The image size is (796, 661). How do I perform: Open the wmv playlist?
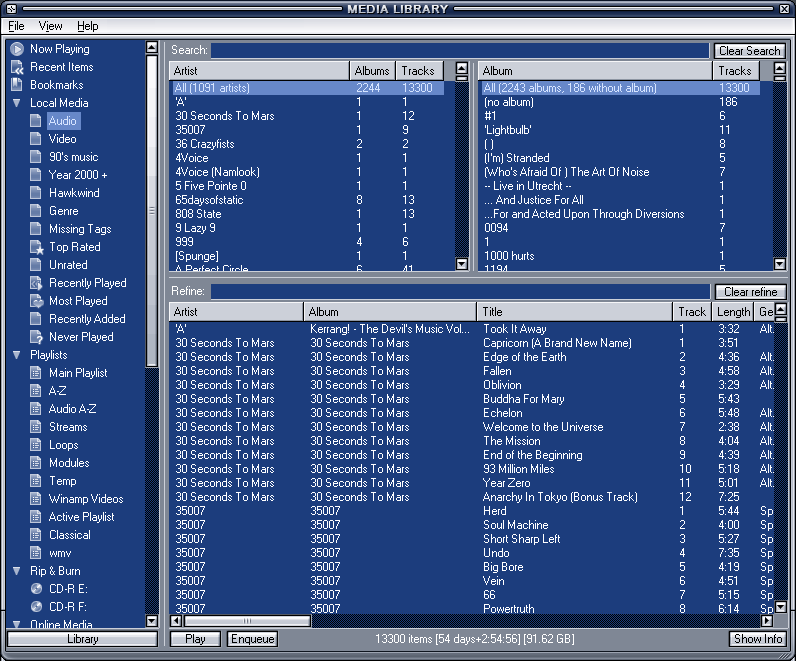(x=60, y=553)
